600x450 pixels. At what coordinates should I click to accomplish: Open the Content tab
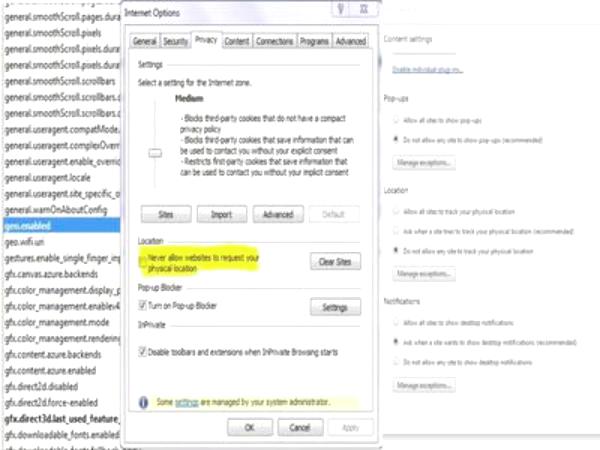point(237,41)
